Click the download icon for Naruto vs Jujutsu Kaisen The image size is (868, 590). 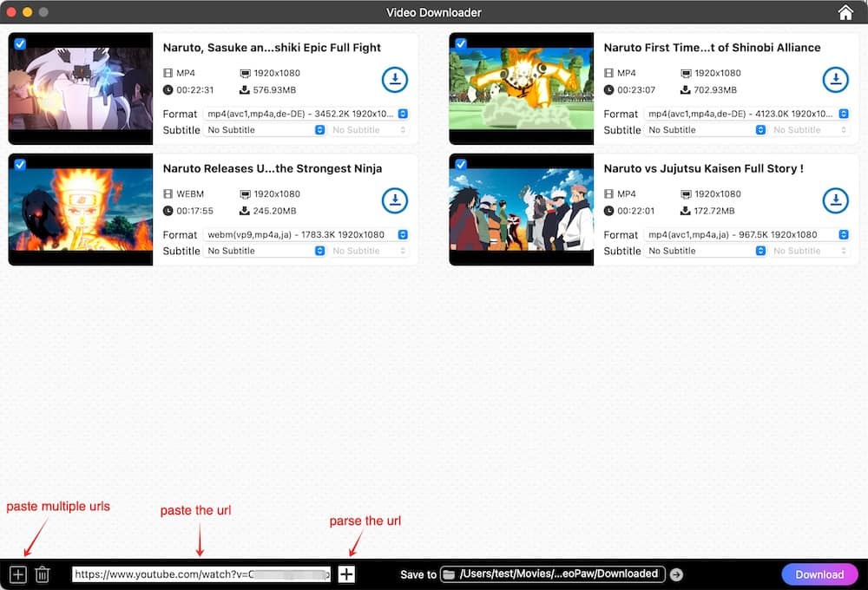(x=836, y=200)
